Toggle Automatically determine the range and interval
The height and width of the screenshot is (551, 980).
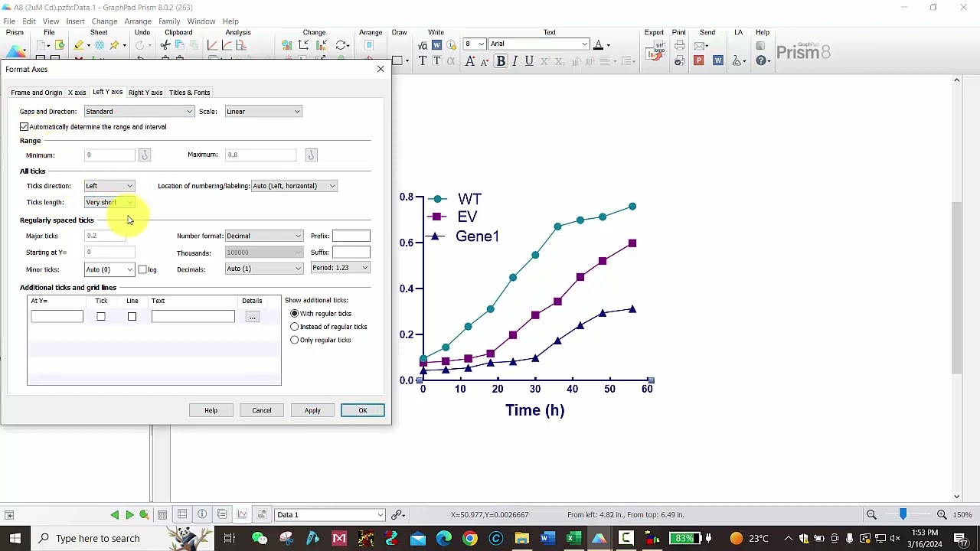[x=24, y=127]
